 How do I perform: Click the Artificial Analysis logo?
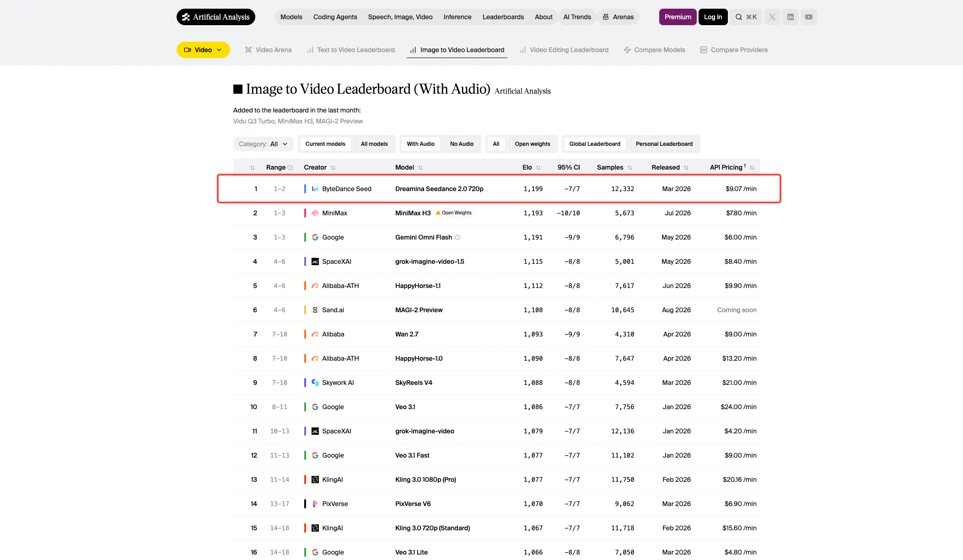[x=216, y=17]
